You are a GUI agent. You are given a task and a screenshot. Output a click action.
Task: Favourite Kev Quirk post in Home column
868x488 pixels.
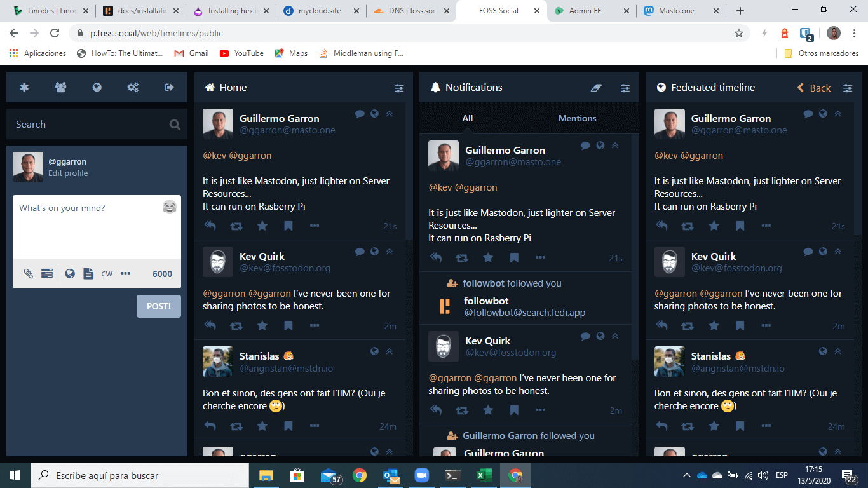point(262,325)
